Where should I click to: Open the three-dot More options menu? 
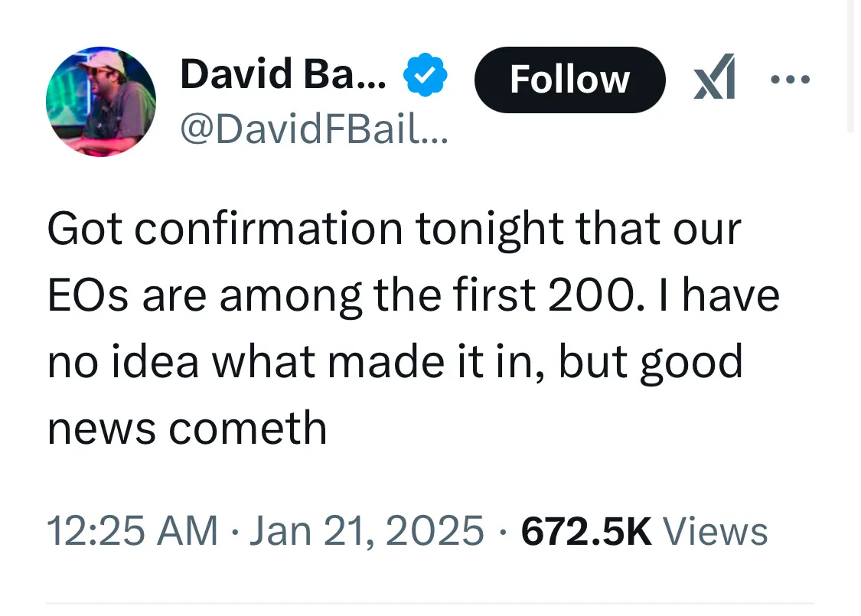pos(788,79)
